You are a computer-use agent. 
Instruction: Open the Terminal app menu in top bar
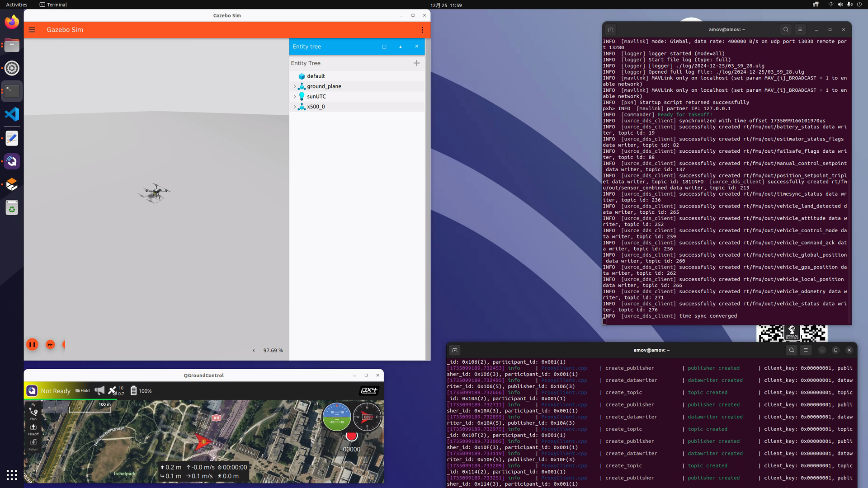pos(53,5)
